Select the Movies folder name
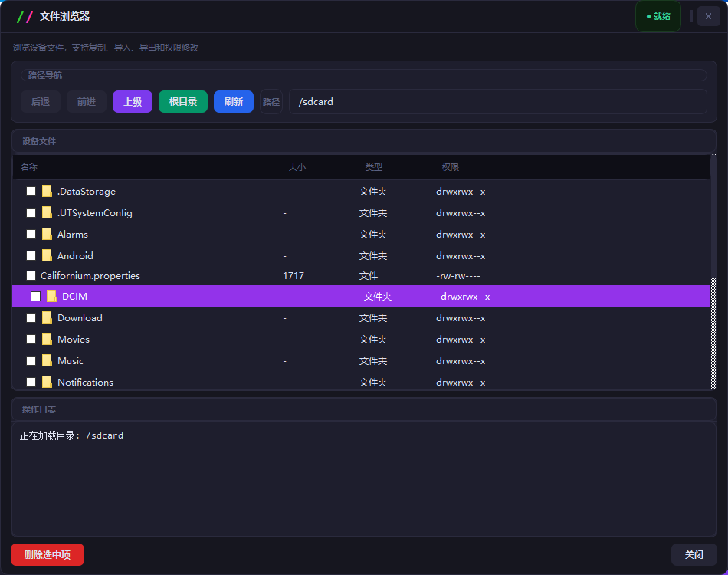Image resolution: width=728 pixels, height=575 pixels. (x=74, y=339)
